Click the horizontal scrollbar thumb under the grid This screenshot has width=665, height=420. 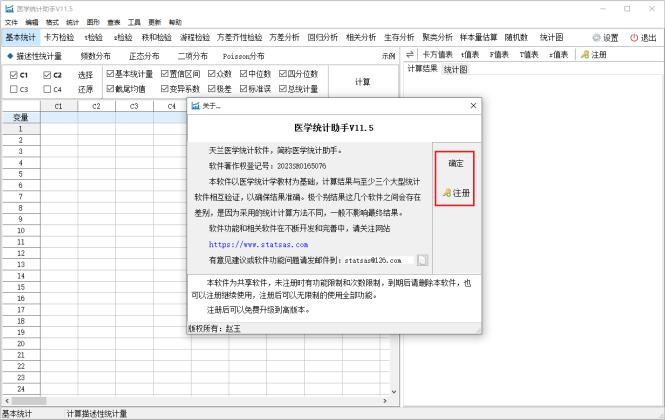coord(29,401)
